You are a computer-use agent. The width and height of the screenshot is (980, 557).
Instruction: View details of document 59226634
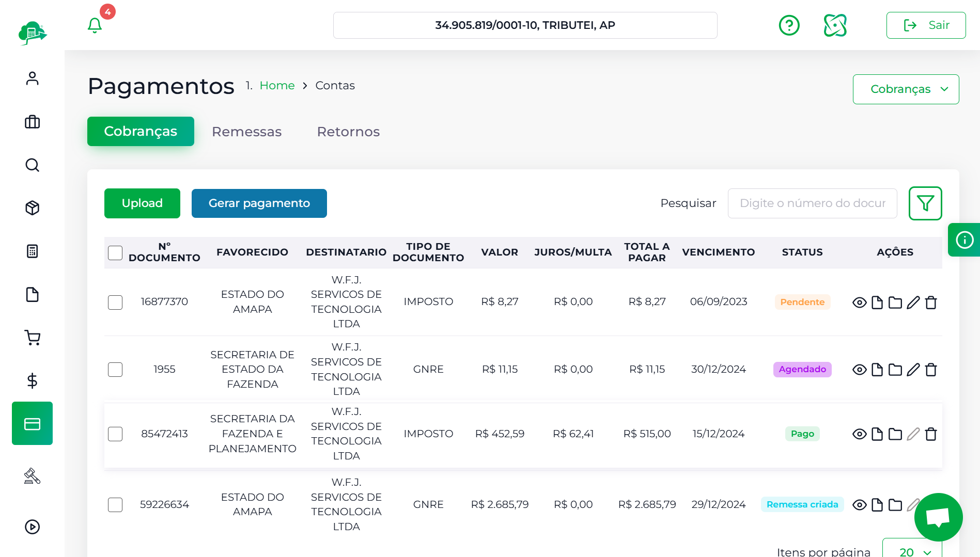coord(859,505)
